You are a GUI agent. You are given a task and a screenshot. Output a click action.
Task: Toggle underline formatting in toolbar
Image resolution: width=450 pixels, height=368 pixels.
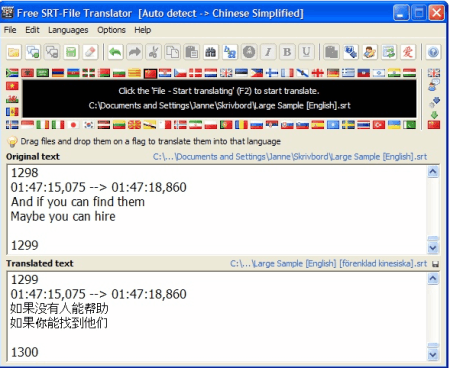tap(306, 52)
